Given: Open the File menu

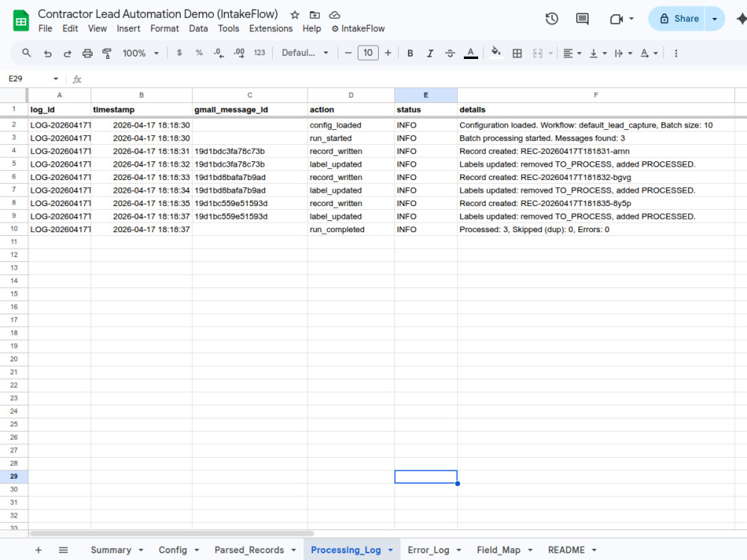Looking at the screenshot, I should pyautogui.click(x=46, y=28).
